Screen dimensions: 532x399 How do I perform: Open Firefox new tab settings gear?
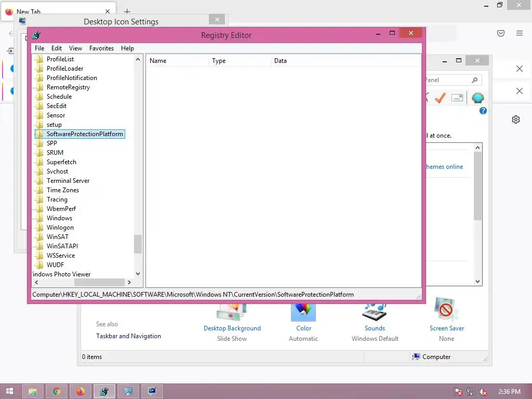tap(516, 119)
